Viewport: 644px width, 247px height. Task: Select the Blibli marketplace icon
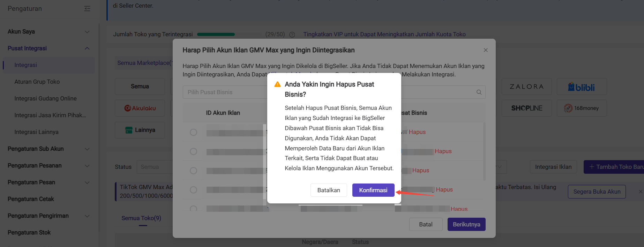click(x=581, y=87)
